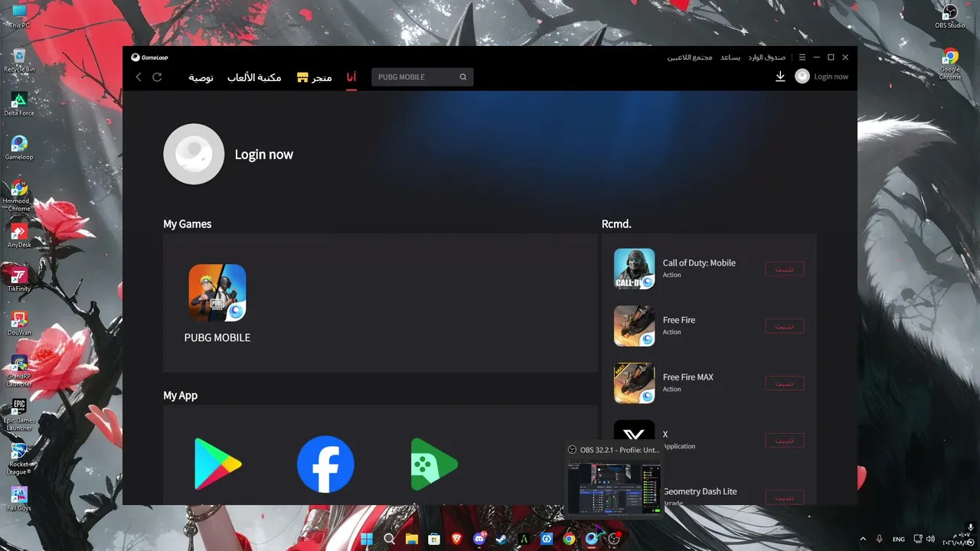The height and width of the screenshot is (551, 980).
Task: Open the يساعد help link
Action: [730, 57]
